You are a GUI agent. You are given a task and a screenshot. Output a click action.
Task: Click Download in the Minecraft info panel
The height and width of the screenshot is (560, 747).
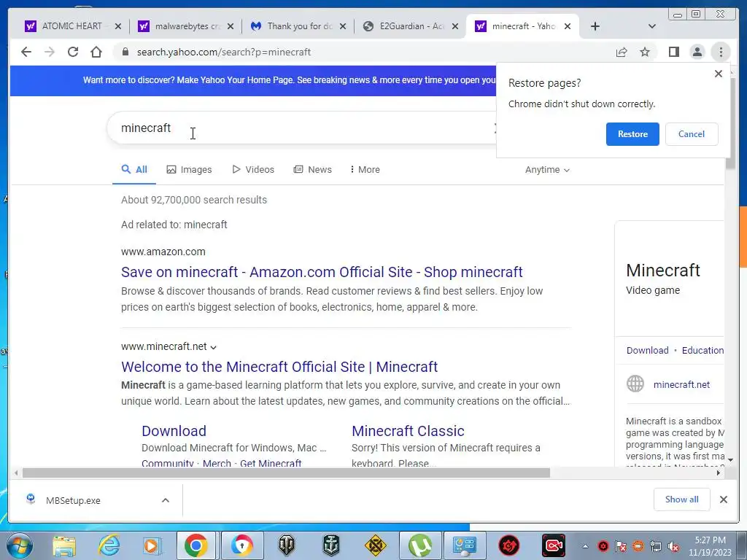click(648, 350)
